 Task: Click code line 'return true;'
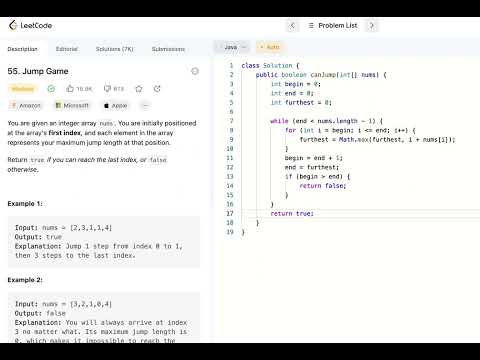[x=292, y=213]
